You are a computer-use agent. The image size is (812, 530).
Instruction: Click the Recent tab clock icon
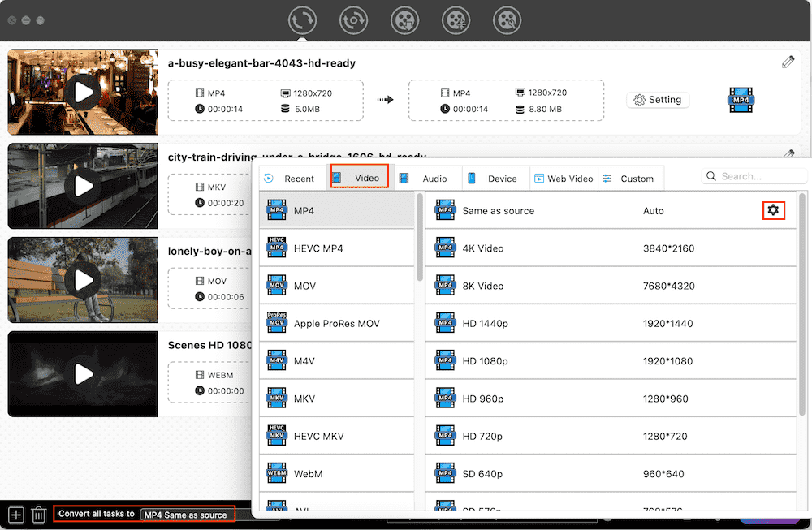click(268, 179)
